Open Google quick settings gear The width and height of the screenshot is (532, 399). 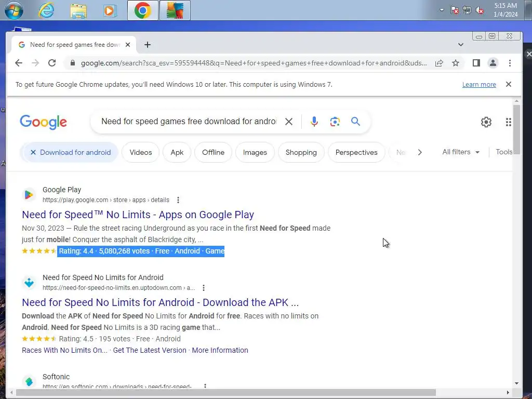[x=486, y=122]
